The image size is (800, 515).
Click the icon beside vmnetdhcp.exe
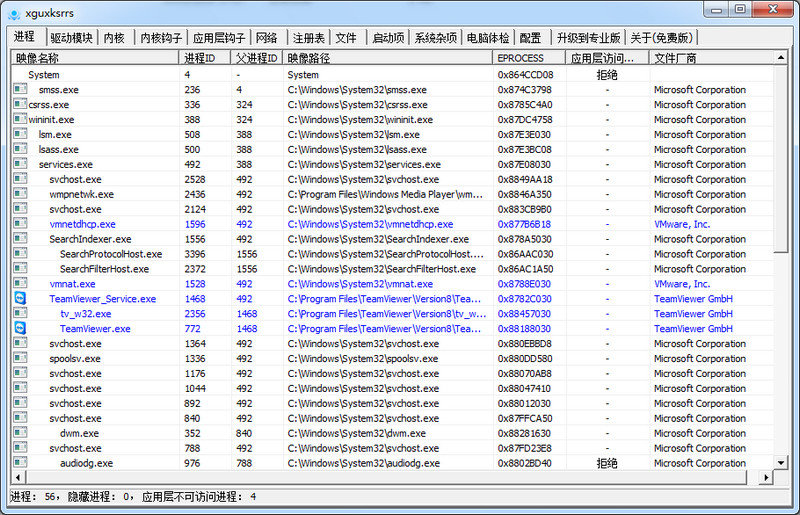[x=20, y=225]
